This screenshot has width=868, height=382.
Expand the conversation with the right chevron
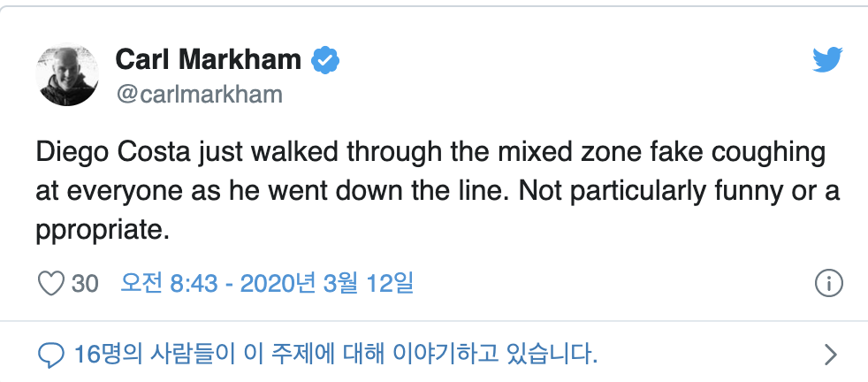click(829, 355)
